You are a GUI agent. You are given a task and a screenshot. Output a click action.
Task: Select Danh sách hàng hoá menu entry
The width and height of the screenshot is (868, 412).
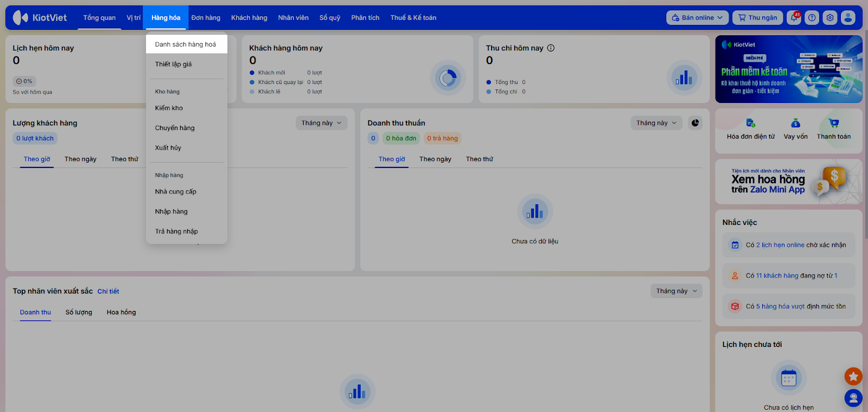187,44
